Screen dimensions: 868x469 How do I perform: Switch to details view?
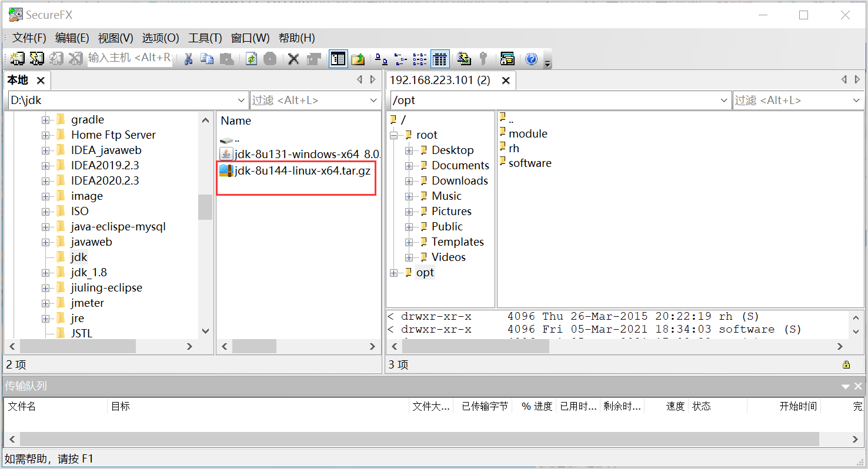[x=440, y=59]
